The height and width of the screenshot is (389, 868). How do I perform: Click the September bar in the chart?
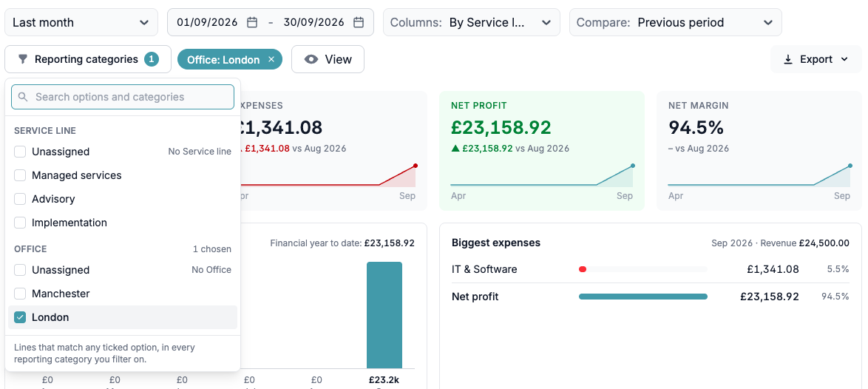click(384, 315)
